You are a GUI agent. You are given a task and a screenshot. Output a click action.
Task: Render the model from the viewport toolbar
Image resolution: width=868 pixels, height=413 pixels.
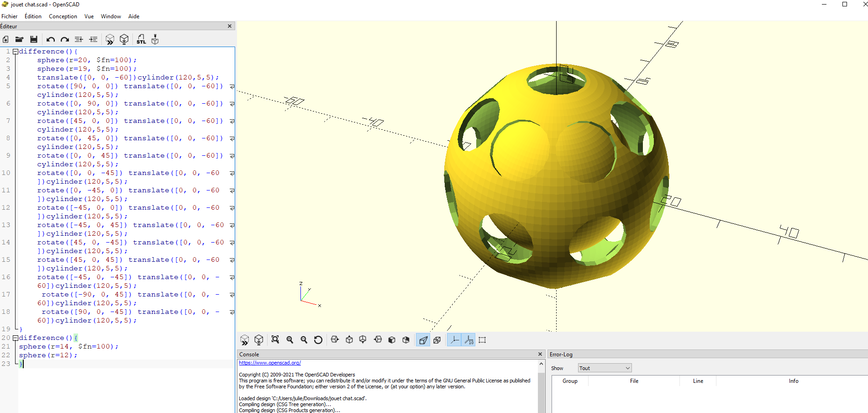[259, 340]
